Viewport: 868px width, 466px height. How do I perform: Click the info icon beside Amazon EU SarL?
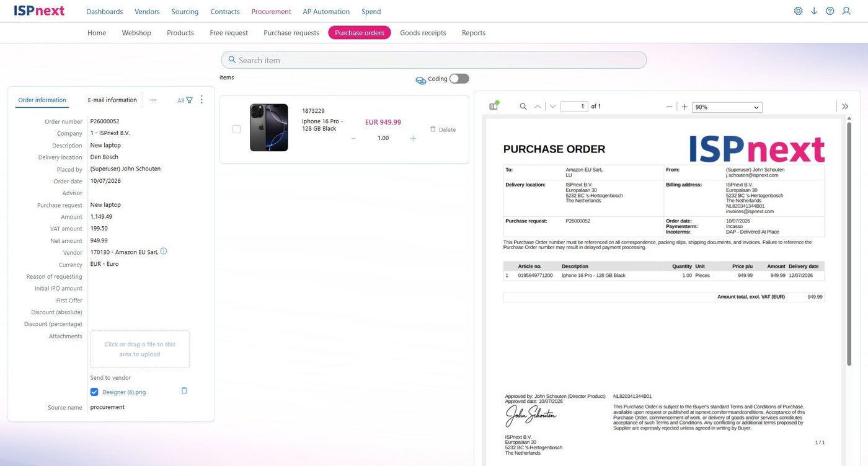[x=164, y=252]
